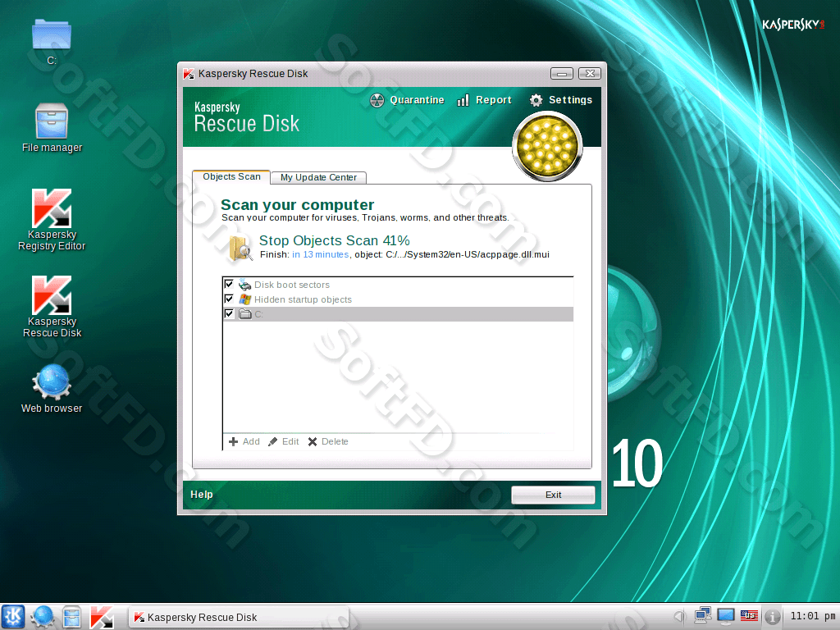Open Quarantine in Rescue Disk
The width and height of the screenshot is (840, 630).
pyautogui.click(x=407, y=100)
